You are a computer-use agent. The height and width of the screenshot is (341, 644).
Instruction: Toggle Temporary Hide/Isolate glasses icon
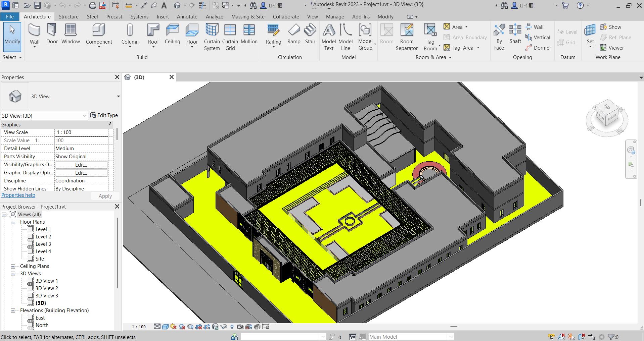224,327
